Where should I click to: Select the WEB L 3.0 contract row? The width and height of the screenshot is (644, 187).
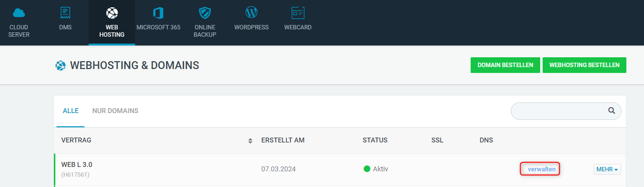coord(340,169)
